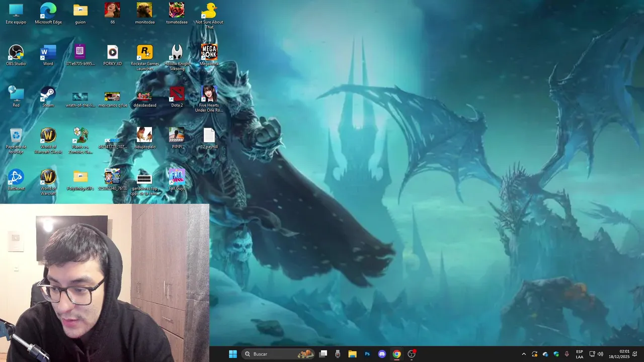
Task: Select the World of Warcraft Classic shortcut
Action: click(x=48, y=141)
